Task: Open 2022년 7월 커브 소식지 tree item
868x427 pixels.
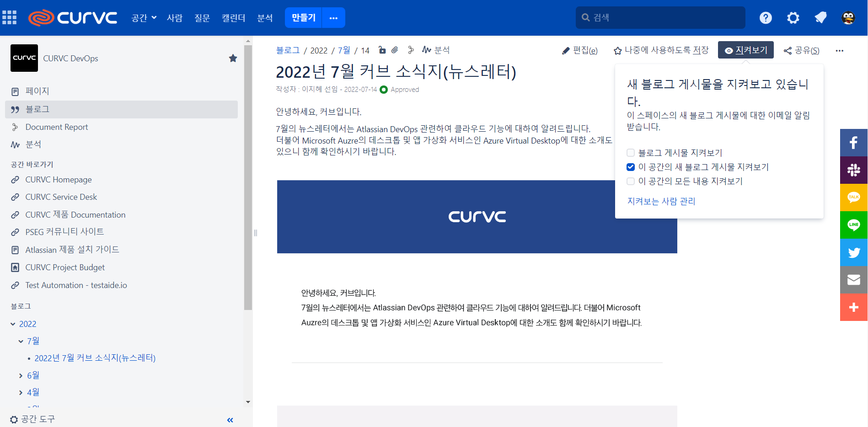Action: pyautogui.click(x=95, y=358)
